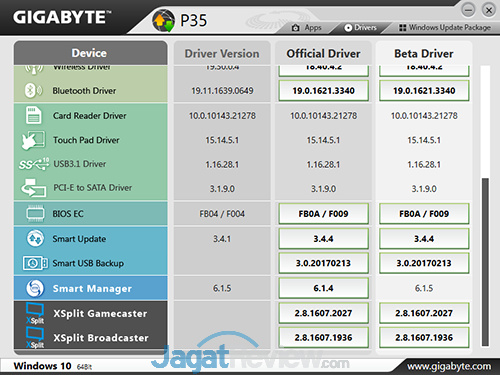Click the Smart Update globe logo beside P35
This screenshot has width=500, height=375.
point(163,20)
